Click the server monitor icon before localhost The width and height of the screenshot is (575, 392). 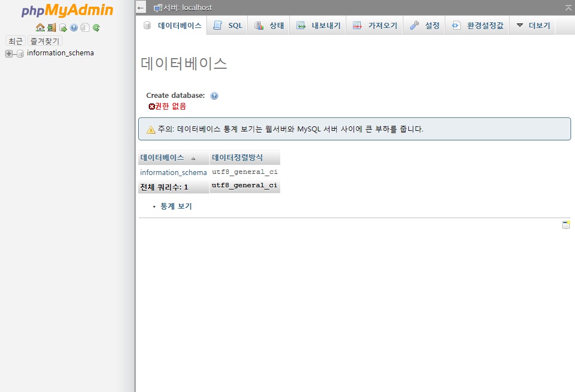158,8
